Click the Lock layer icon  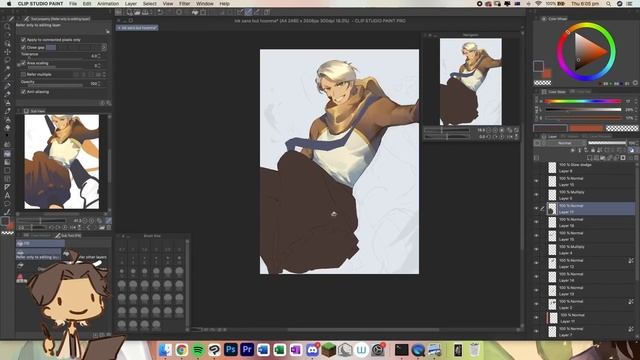(x=593, y=150)
